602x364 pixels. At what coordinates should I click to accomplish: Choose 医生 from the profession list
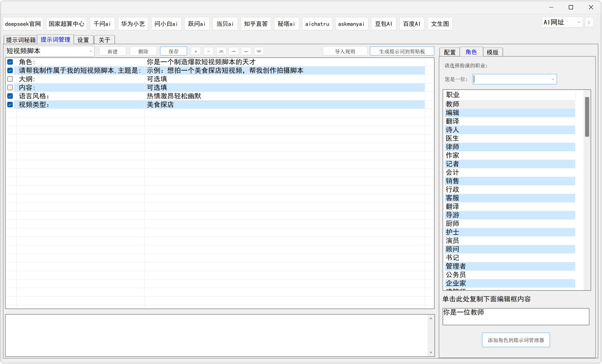510,138
